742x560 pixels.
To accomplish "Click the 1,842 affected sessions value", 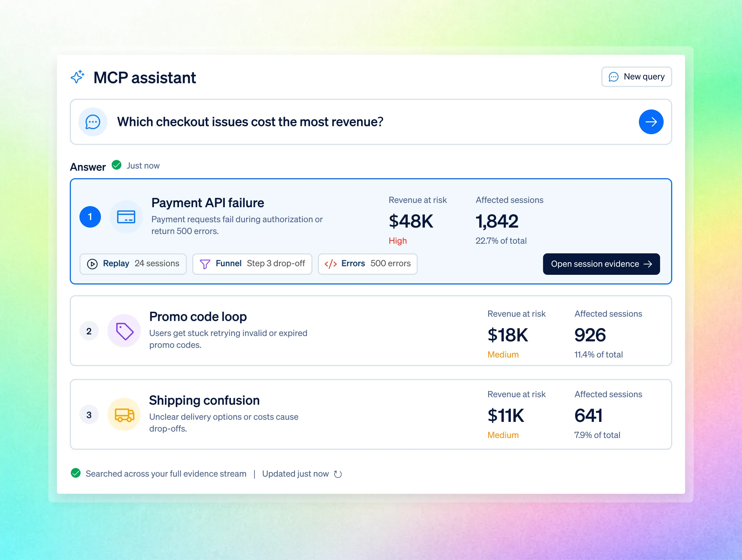I will pyautogui.click(x=497, y=221).
